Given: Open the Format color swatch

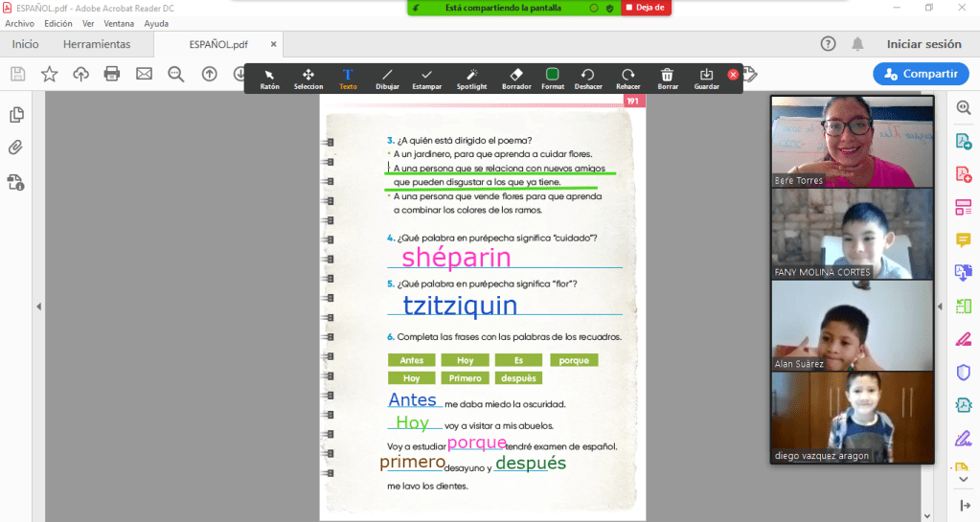Looking at the screenshot, I should [553, 78].
